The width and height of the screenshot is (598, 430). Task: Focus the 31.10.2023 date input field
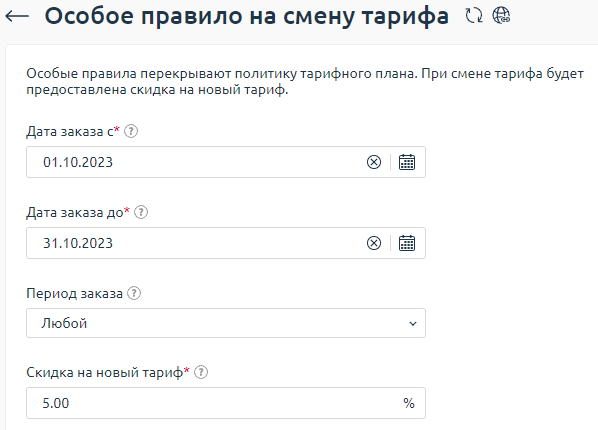point(195,243)
